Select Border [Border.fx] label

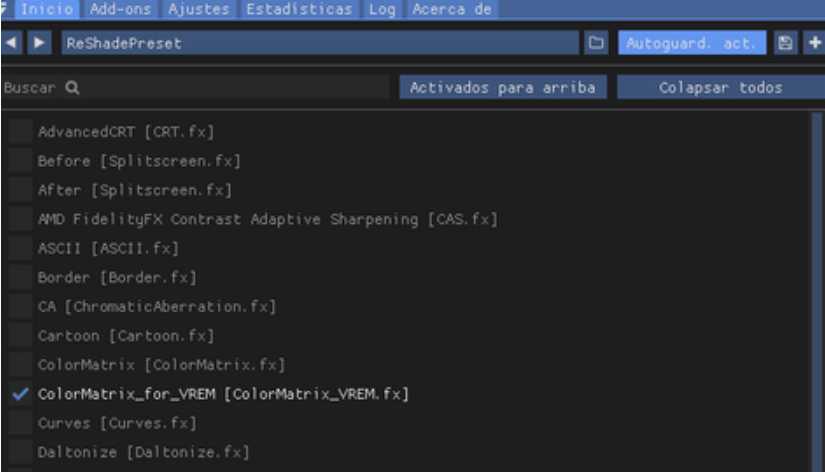click(x=117, y=277)
